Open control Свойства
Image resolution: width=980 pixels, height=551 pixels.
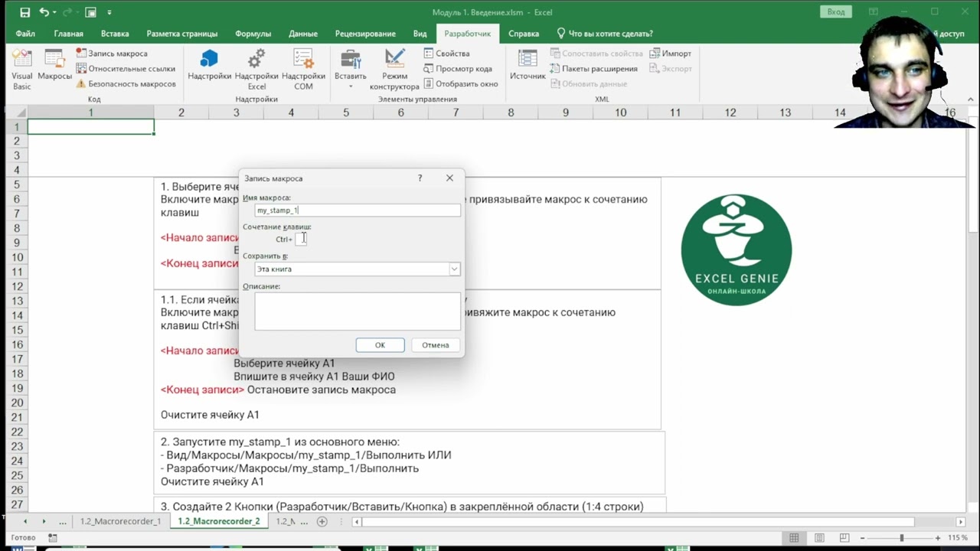(446, 54)
